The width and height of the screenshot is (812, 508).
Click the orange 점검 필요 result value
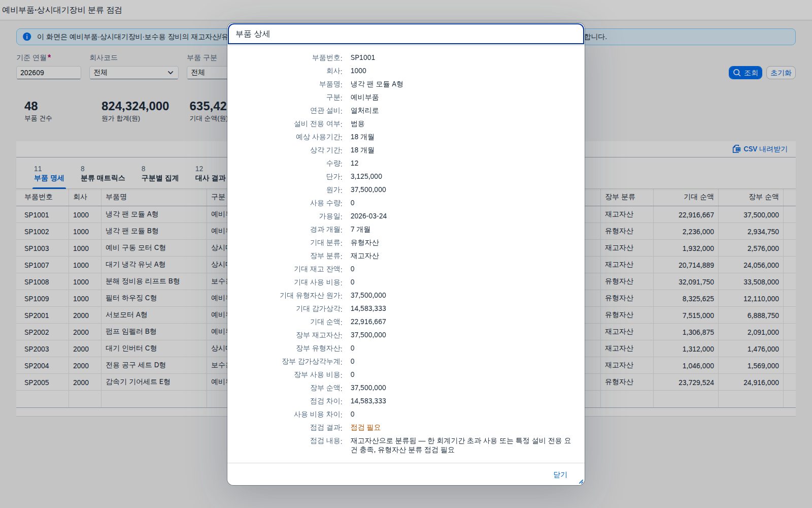coord(365,428)
